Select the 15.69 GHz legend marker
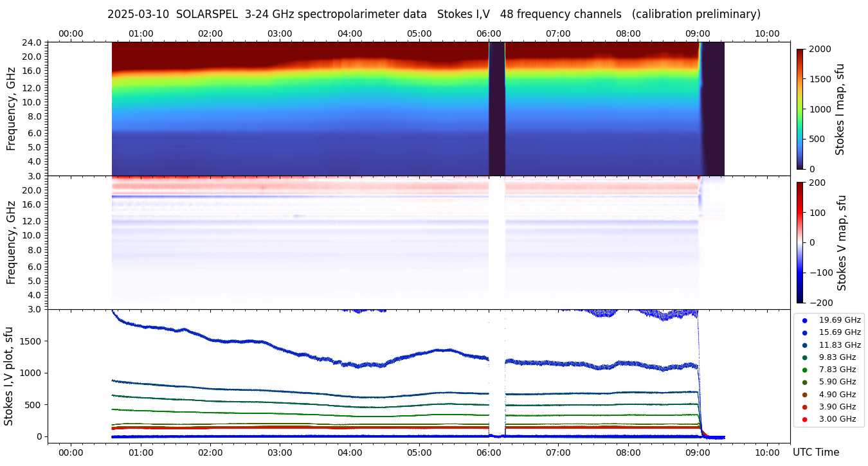The width and height of the screenshot is (868, 466). click(804, 332)
